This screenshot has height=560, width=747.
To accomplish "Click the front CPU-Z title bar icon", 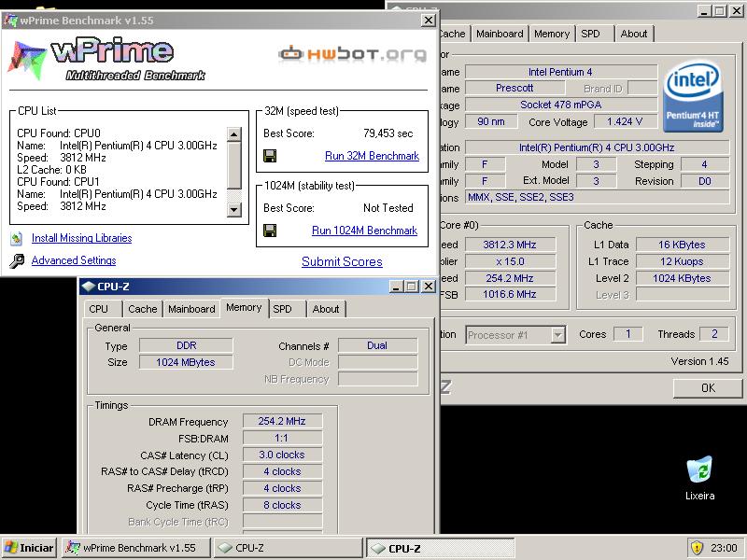I will (x=88, y=287).
